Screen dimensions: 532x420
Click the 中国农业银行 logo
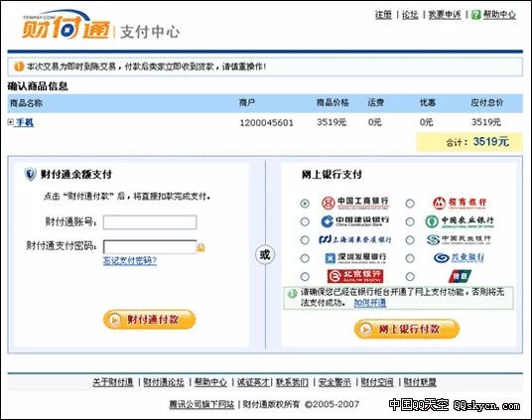(460, 221)
